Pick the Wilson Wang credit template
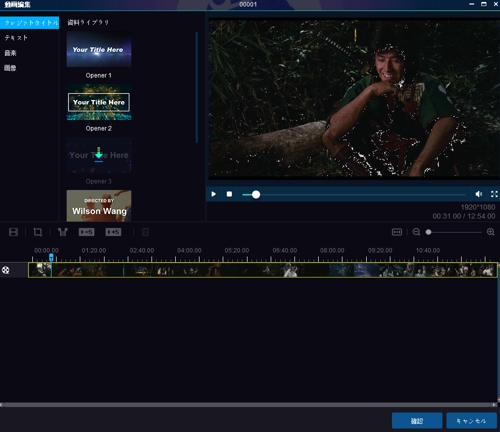500x432 pixels. (99, 206)
